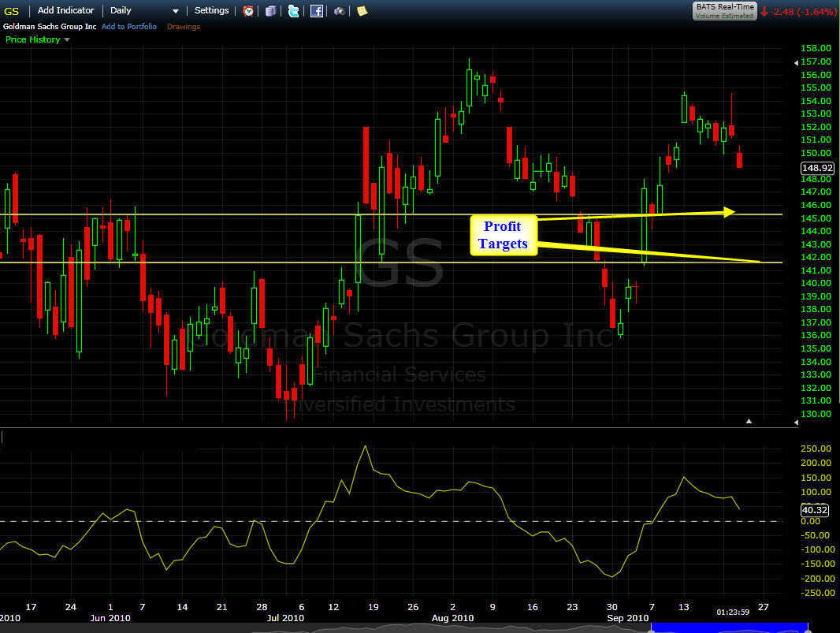Open the Settings menu
The height and width of the screenshot is (633, 840).
[211, 10]
